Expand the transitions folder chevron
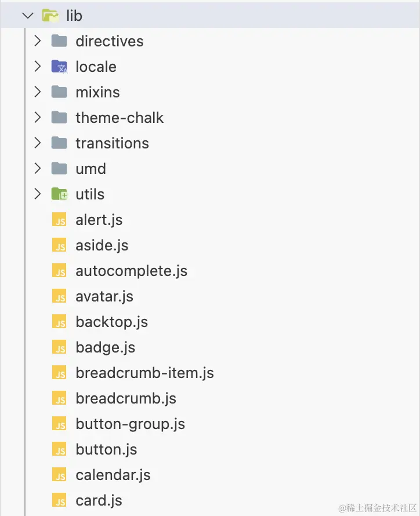This screenshot has width=420, height=516. click(x=38, y=144)
